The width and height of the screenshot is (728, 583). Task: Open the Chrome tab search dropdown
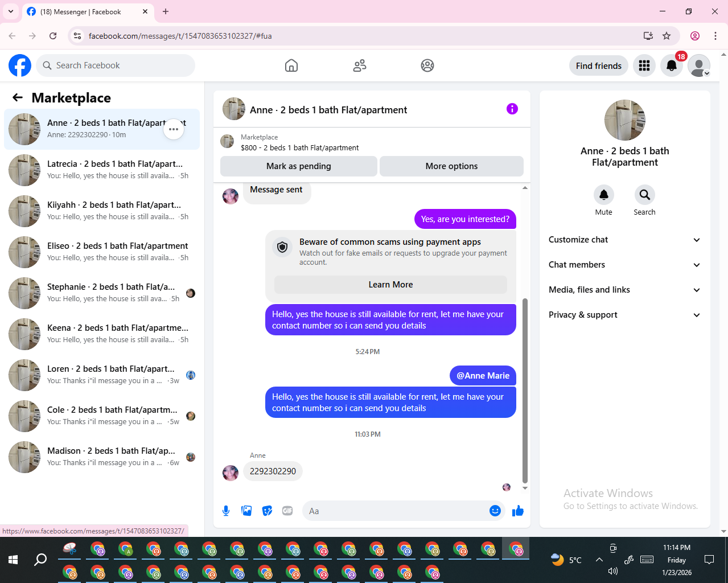pyautogui.click(x=11, y=11)
